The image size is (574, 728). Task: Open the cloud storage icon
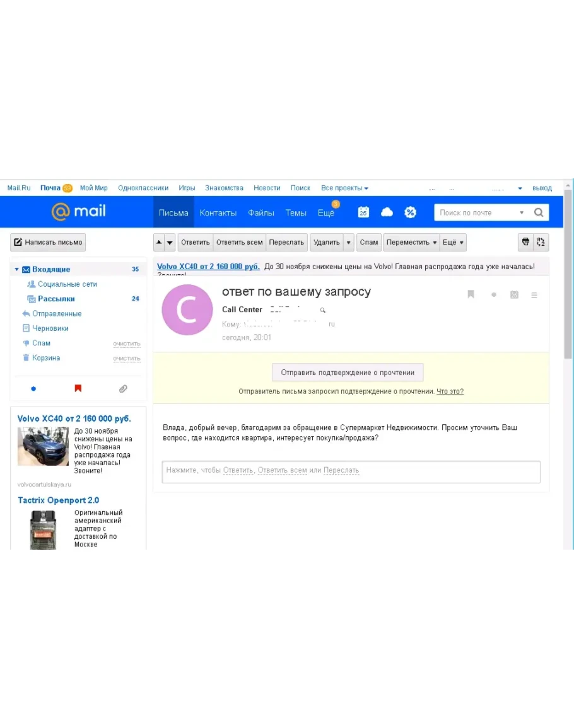(387, 212)
